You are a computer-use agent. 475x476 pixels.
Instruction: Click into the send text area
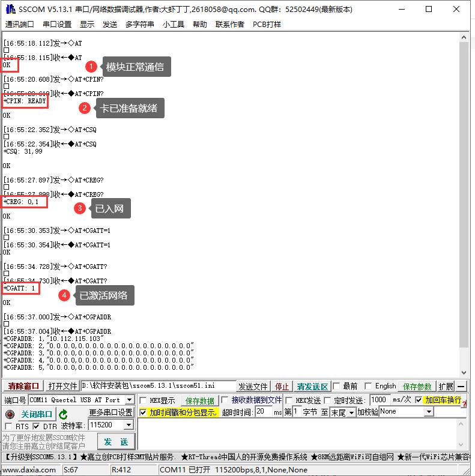298,434
